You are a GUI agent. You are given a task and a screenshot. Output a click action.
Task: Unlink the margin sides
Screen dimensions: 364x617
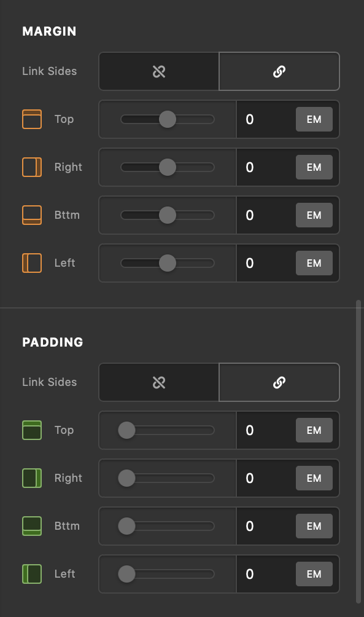158,71
